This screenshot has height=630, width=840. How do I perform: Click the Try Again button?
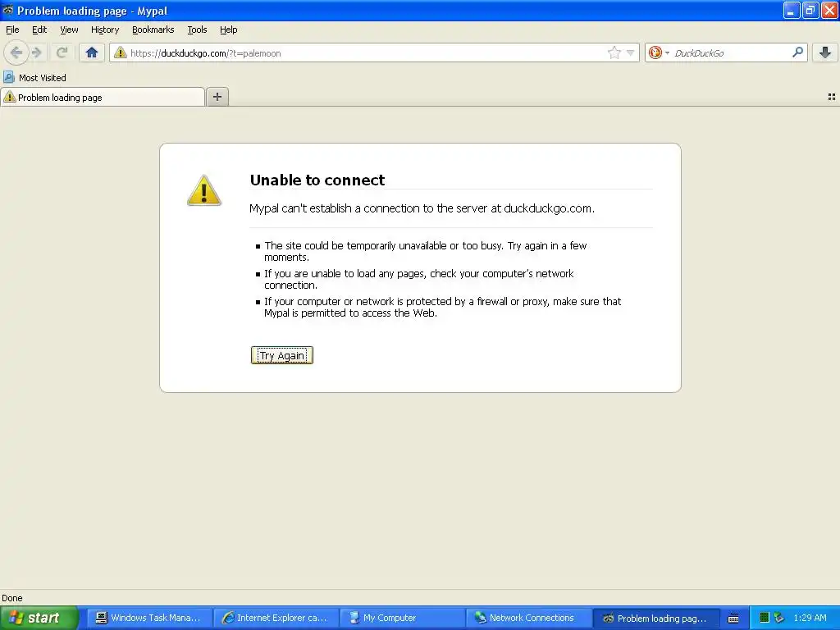(282, 355)
